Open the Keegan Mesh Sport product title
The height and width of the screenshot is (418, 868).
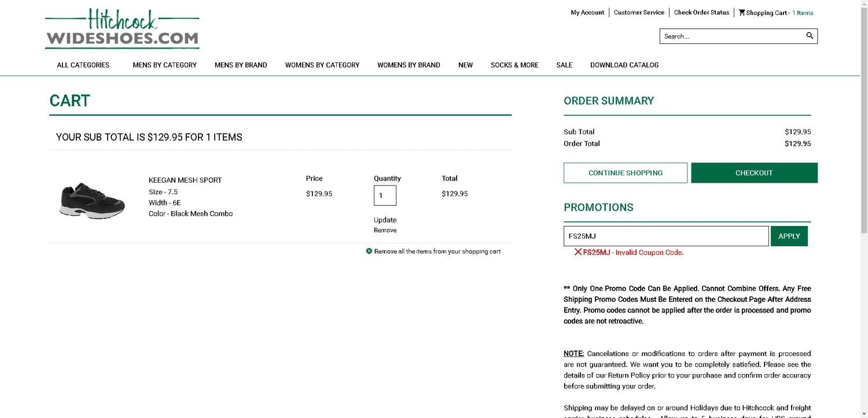(185, 180)
